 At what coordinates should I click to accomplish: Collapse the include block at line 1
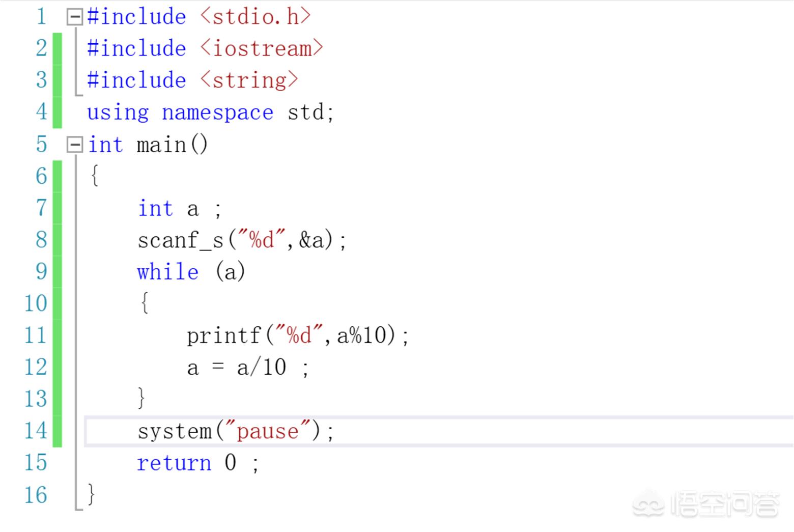point(74,16)
